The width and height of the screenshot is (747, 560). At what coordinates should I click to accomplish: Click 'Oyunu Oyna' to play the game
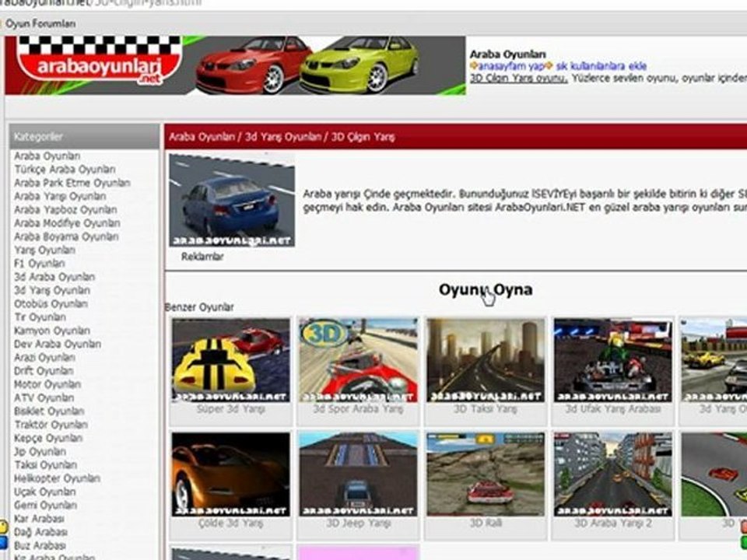tap(486, 289)
